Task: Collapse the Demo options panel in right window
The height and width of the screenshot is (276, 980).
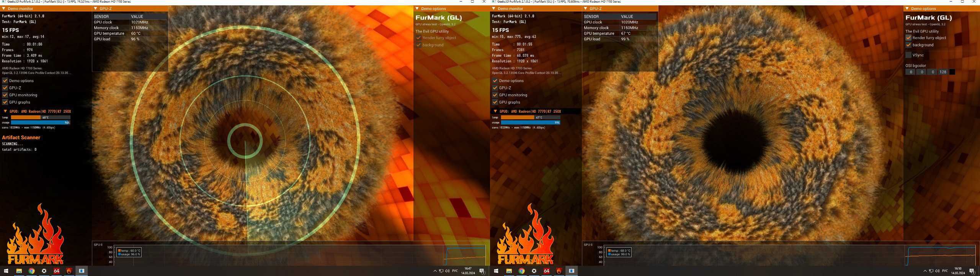Action: [907, 8]
